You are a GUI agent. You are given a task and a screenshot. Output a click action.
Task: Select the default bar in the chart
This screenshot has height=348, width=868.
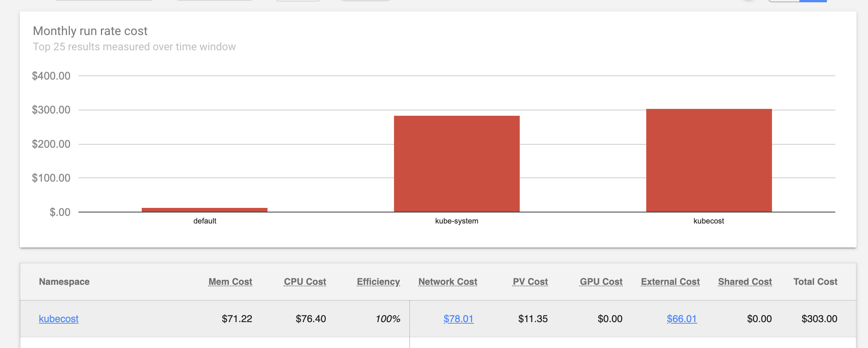pyautogui.click(x=205, y=210)
